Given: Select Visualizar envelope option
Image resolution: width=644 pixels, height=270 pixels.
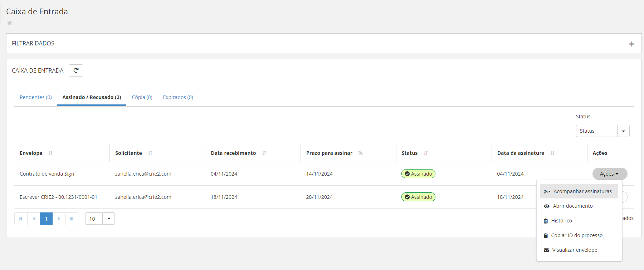Looking at the screenshot, I should click(574, 250).
